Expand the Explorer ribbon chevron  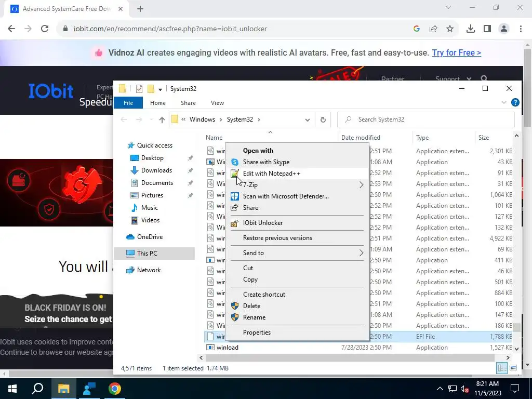click(x=504, y=102)
